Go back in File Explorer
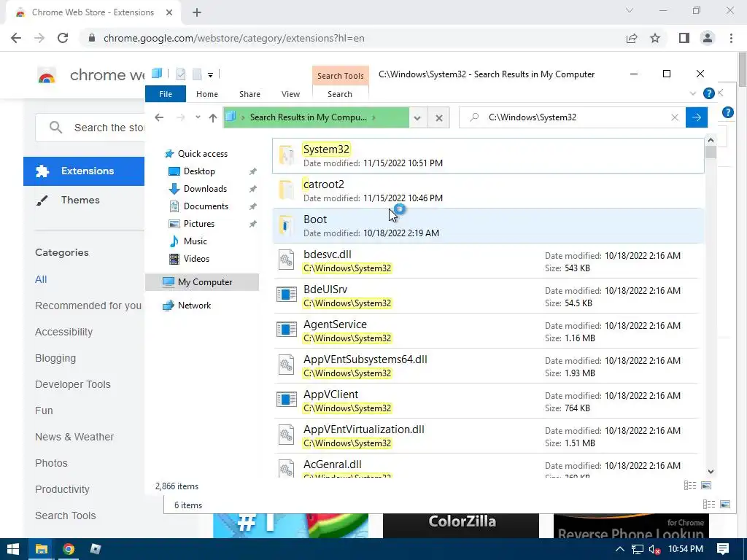The width and height of the screenshot is (747, 560). point(159,117)
